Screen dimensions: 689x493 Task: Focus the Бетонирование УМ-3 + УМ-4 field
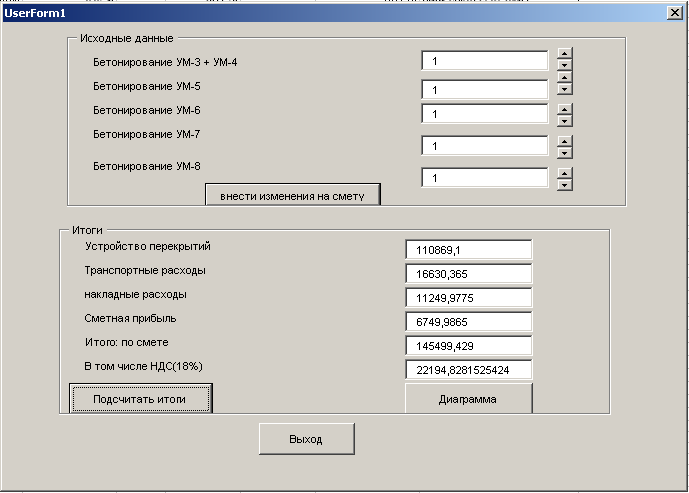[x=485, y=61]
